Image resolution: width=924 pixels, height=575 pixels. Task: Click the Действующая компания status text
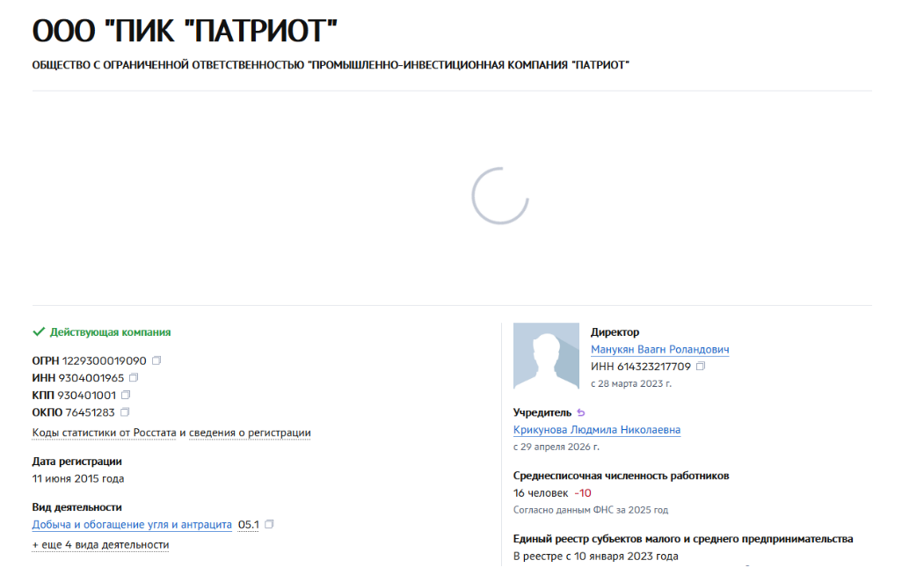pos(110,332)
